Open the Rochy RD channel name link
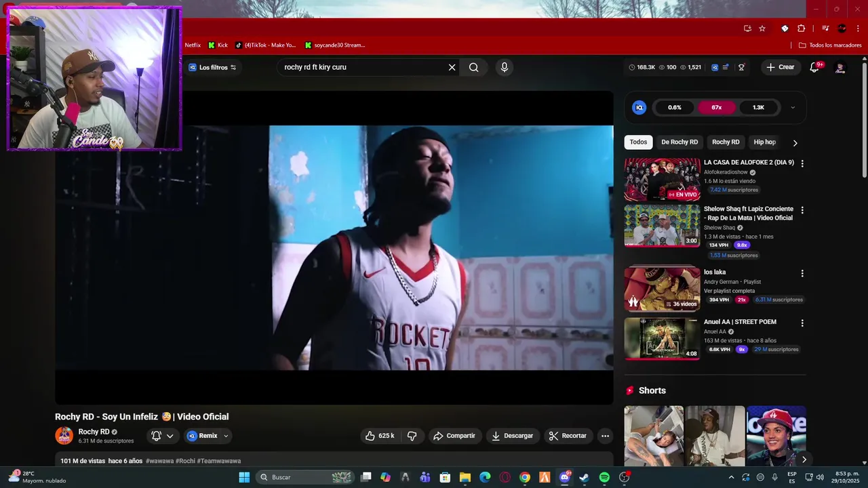This screenshot has width=868, height=488. (94, 432)
